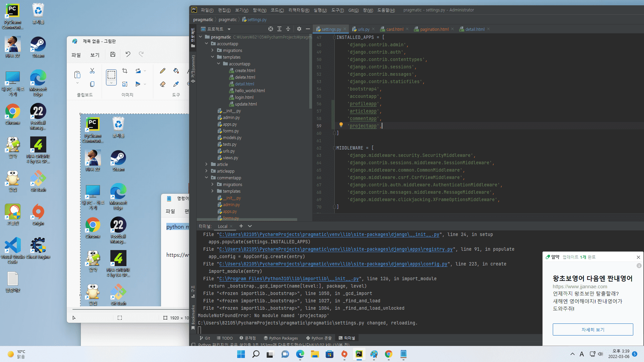Click Collapse All icon in project panel
This screenshot has height=362, width=644.
(288, 29)
